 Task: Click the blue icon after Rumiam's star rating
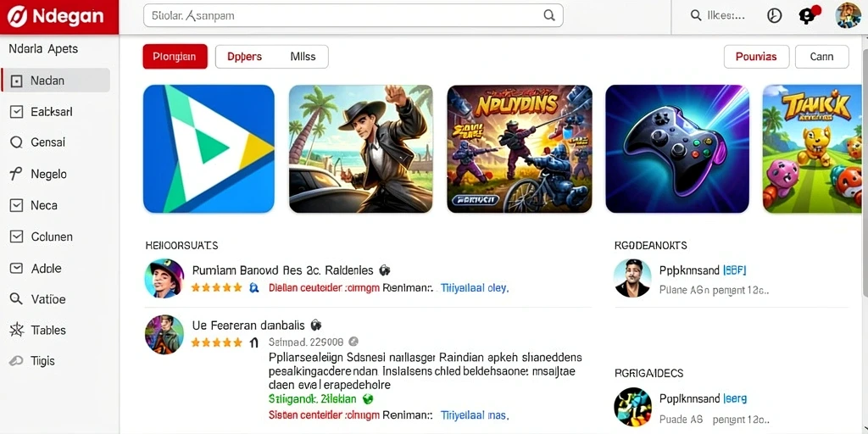click(254, 288)
